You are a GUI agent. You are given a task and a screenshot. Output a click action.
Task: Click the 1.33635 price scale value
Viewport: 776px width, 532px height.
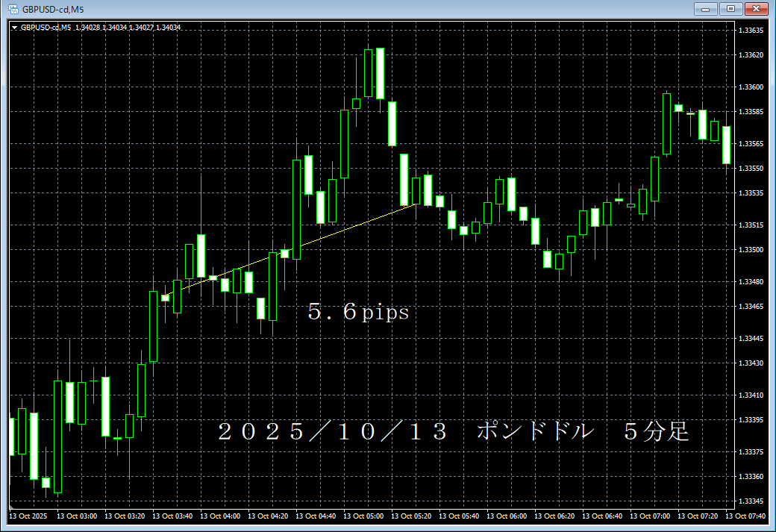pyautogui.click(x=751, y=30)
